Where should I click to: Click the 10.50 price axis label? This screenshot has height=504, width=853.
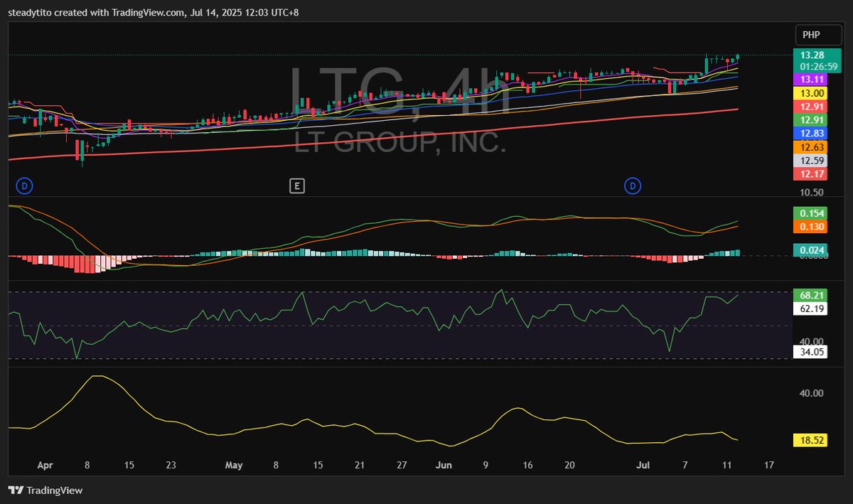point(811,192)
